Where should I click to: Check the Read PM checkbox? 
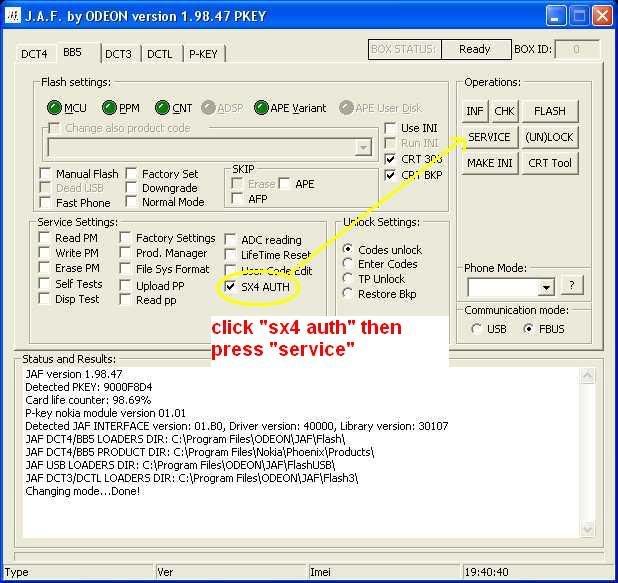pyautogui.click(x=44, y=238)
